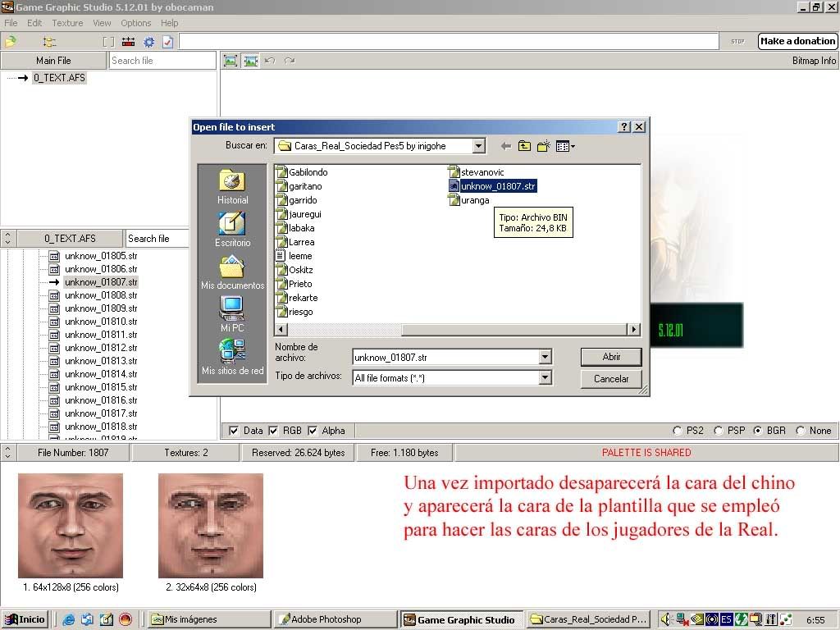Open Mis sitios de red location
This screenshot has height=630, width=840.
pos(232,358)
